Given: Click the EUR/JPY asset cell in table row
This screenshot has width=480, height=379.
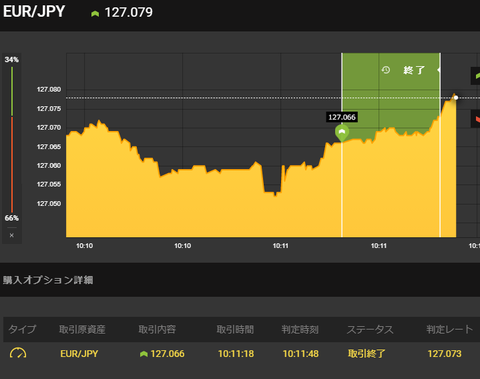Looking at the screenshot, I should click(79, 354).
